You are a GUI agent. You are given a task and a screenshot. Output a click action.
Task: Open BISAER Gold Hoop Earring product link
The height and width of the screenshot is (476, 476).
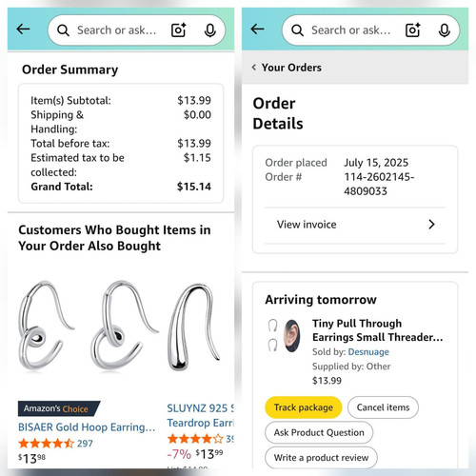click(x=87, y=427)
